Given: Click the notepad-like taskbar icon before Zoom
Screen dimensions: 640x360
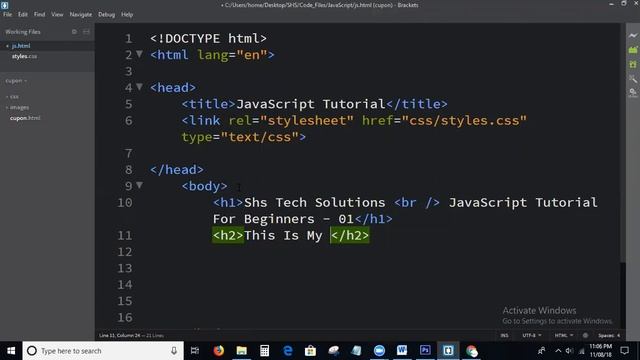Looking at the screenshot, I should click(x=356, y=351).
